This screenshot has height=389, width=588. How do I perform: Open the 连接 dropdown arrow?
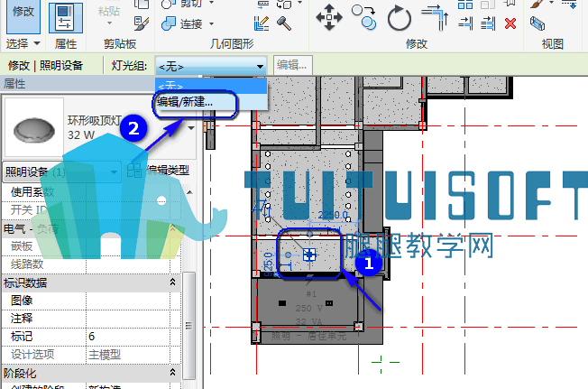(x=212, y=24)
